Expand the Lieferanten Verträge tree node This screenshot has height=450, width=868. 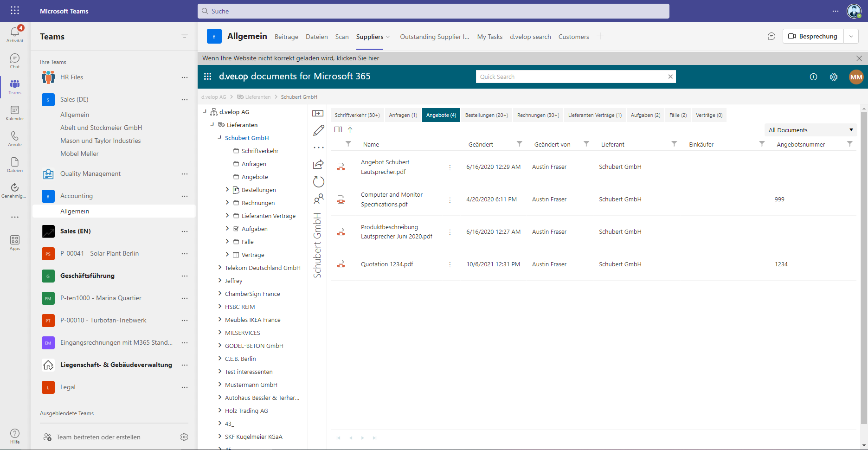(227, 215)
